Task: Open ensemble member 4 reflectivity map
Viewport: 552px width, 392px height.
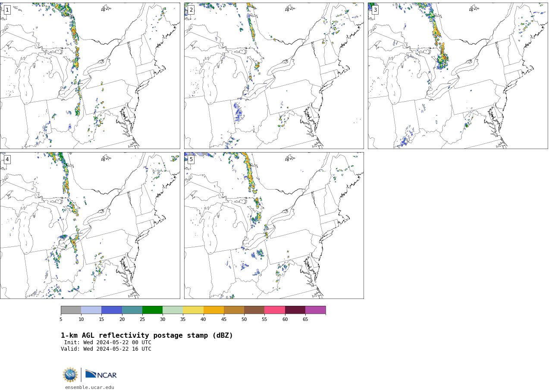Action: [90, 225]
